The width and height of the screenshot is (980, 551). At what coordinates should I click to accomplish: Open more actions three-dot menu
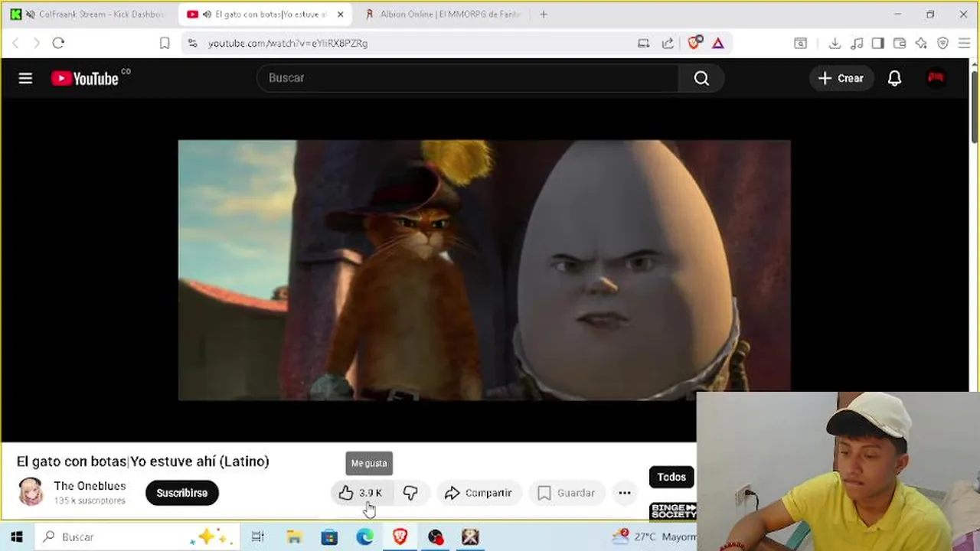pos(625,493)
